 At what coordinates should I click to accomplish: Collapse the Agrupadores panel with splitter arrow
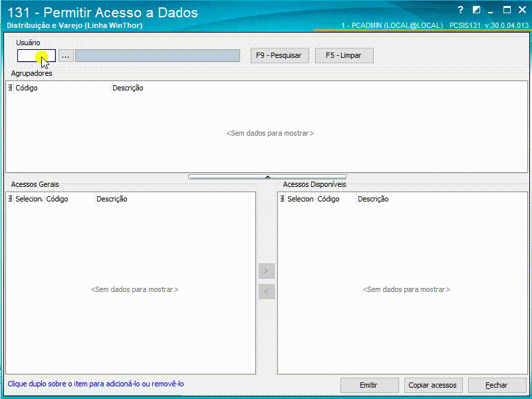point(267,177)
